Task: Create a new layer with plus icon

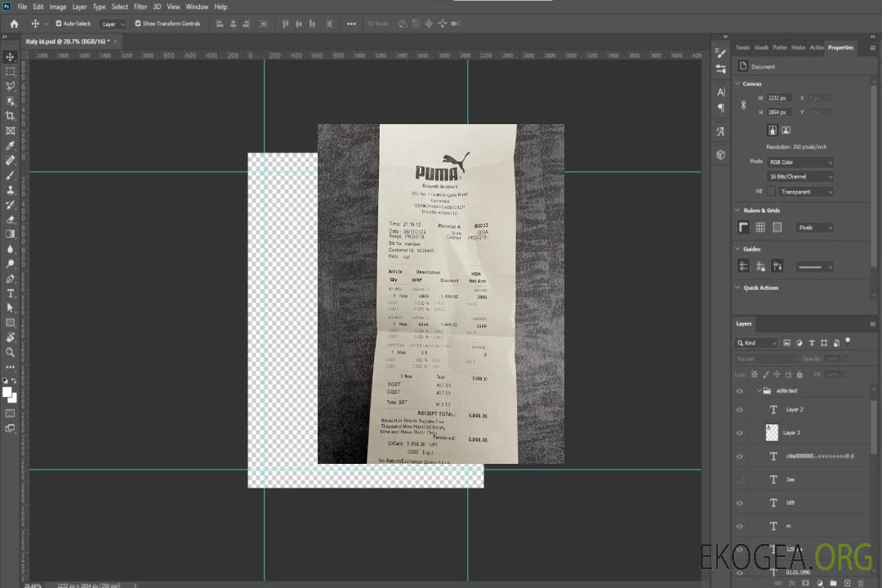Action: pyautogui.click(x=847, y=583)
